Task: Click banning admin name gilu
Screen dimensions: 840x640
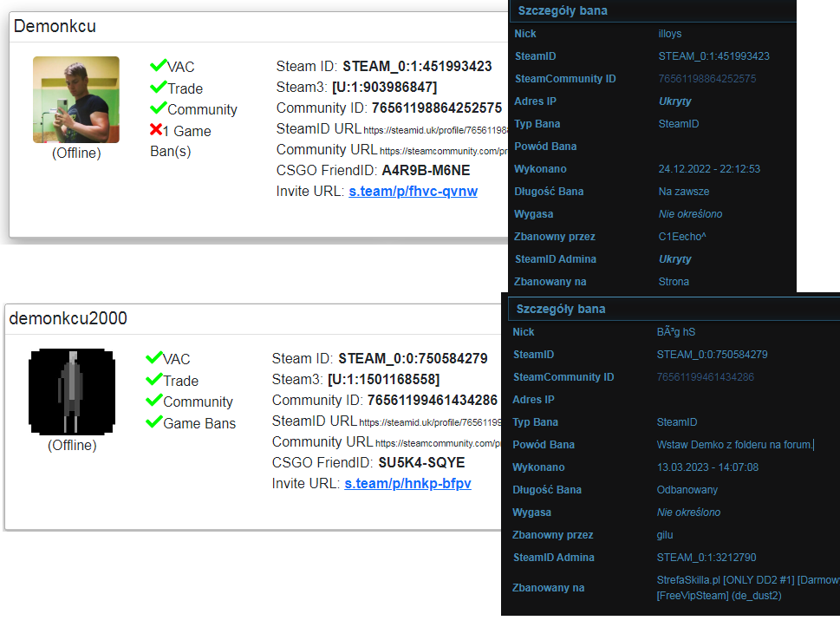Action: tap(665, 535)
